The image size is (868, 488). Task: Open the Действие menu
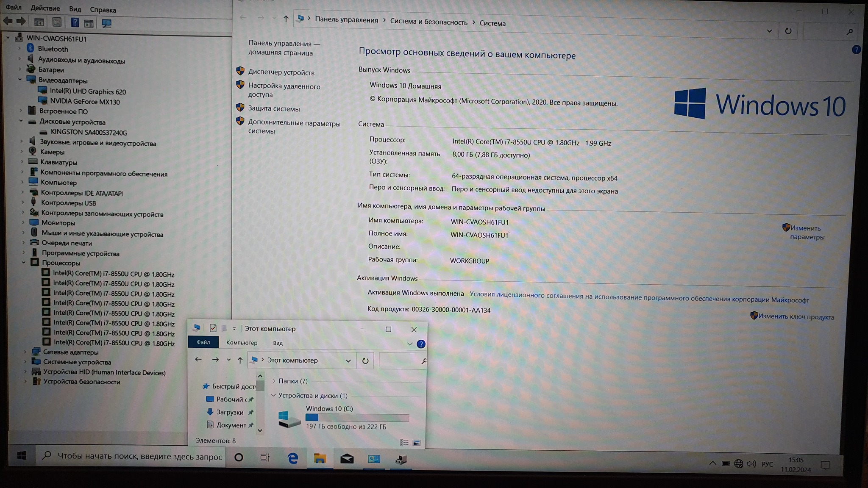[45, 8]
